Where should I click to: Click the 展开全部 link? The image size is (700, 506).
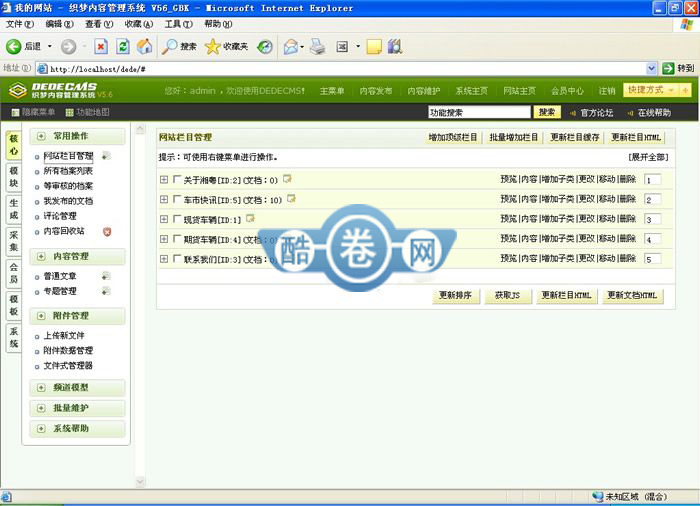tap(648, 157)
